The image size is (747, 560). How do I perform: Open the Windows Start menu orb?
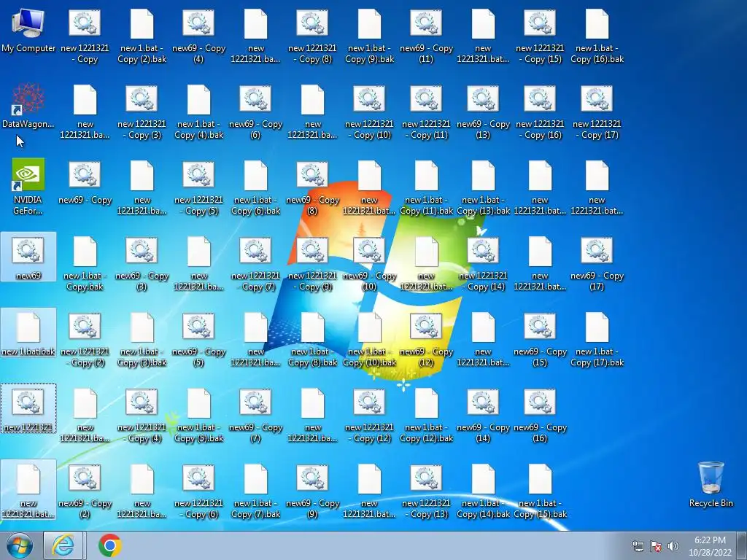tap(19, 545)
